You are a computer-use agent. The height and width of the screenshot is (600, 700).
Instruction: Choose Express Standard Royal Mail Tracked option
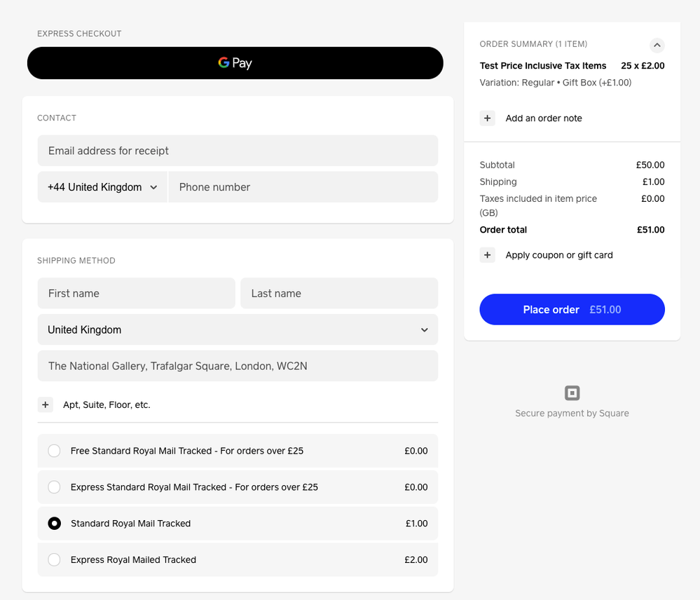[54, 487]
